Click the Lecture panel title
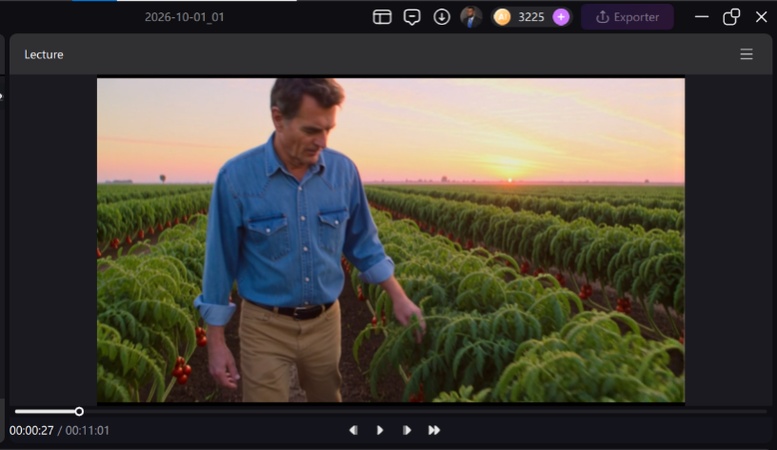This screenshot has height=450, width=777. point(44,55)
